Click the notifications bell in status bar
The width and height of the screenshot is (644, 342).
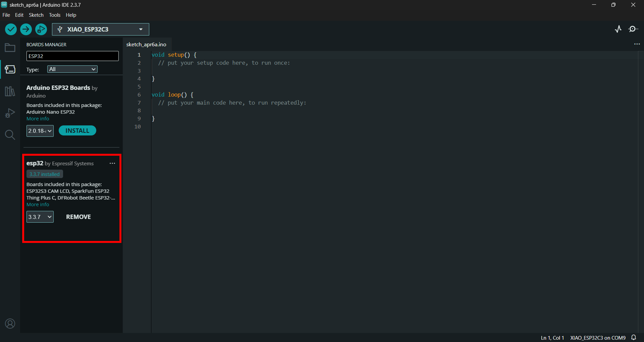pos(634,337)
